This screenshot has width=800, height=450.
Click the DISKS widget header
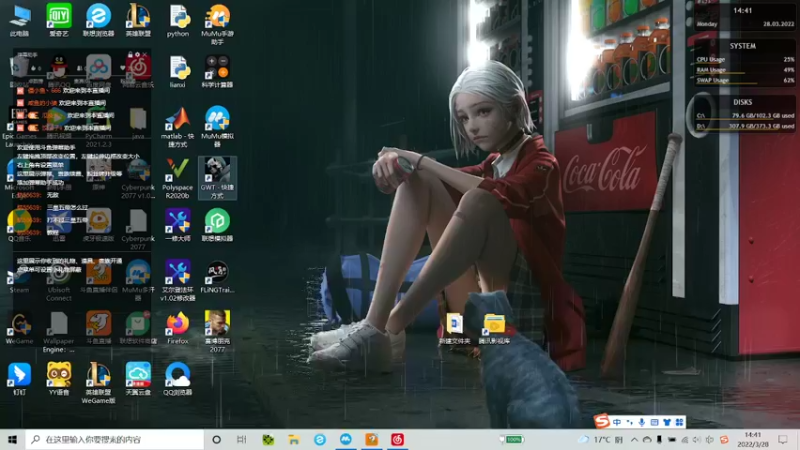click(x=742, y=102)
